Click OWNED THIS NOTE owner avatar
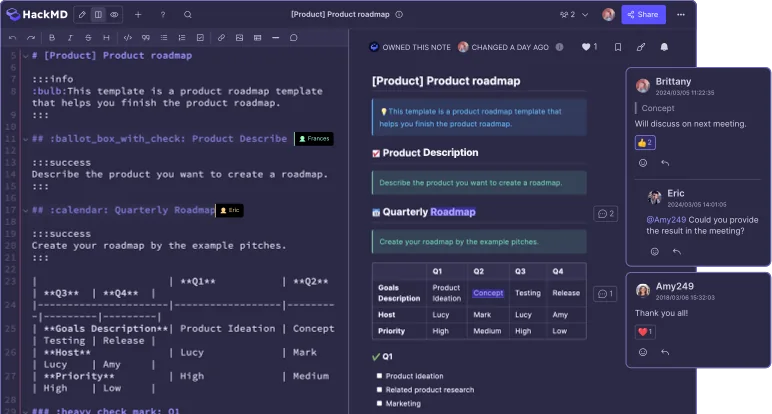 374,47
